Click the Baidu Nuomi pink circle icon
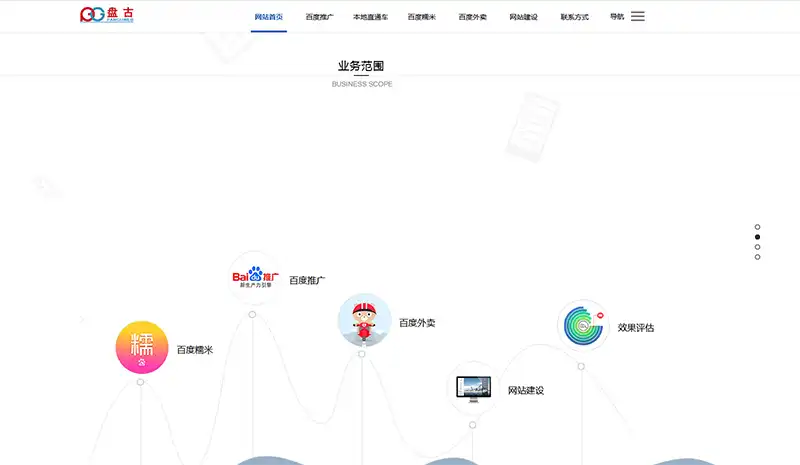 (x=141, y=348)
